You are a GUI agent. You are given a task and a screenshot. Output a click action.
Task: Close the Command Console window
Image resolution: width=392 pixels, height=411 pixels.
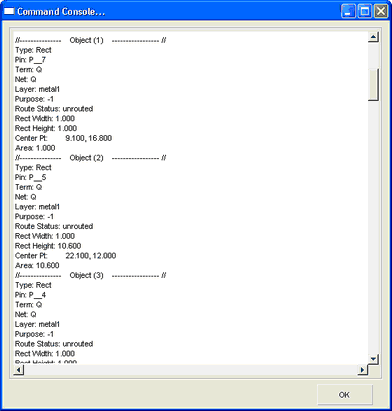(381, 11)
